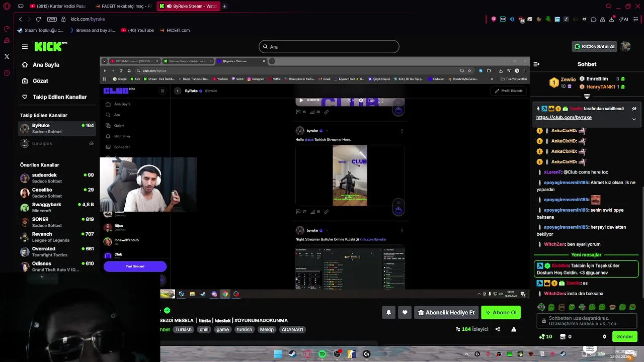644x362 pixels.
Task: Open browser downloads icon
Action: (611, 19)
